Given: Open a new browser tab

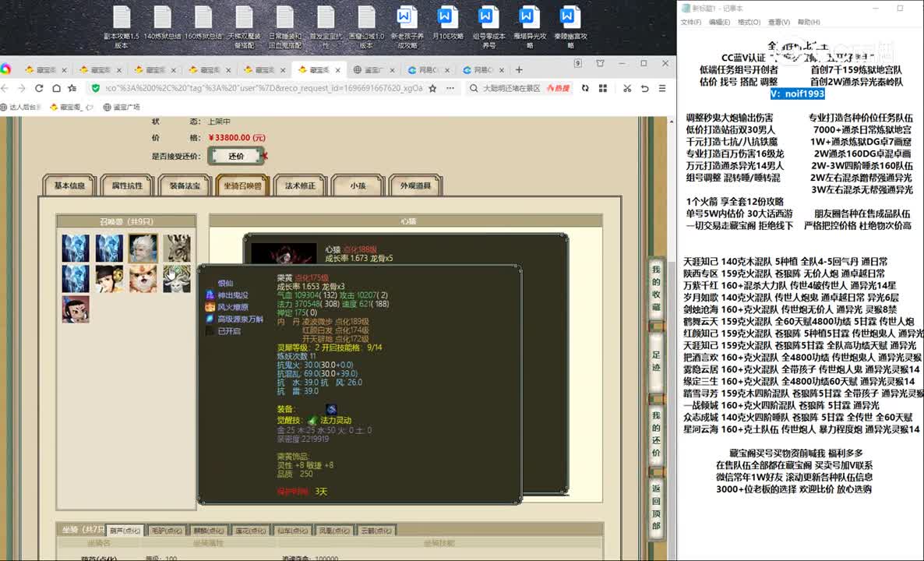Looking at the screenshot, I should coord(519,69).
